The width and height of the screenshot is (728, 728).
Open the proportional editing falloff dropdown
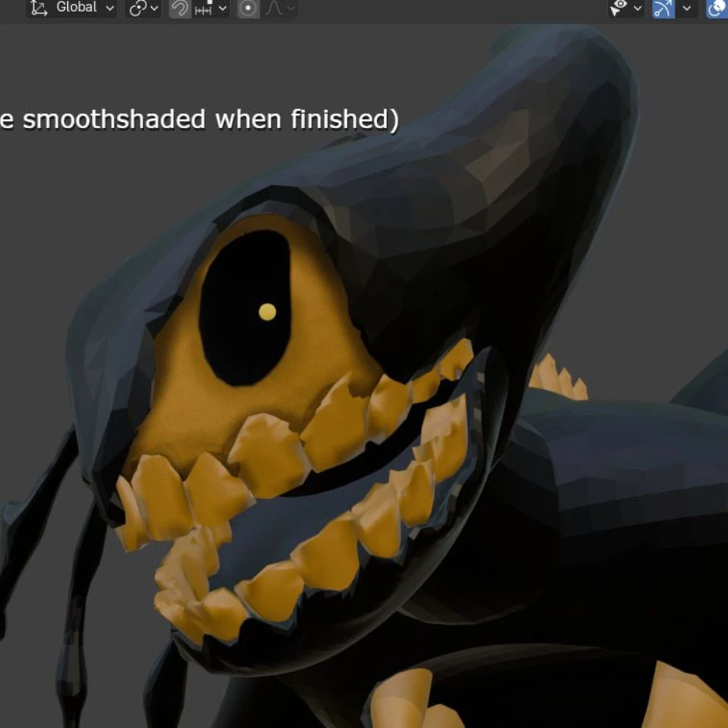[x=279, y=8]
